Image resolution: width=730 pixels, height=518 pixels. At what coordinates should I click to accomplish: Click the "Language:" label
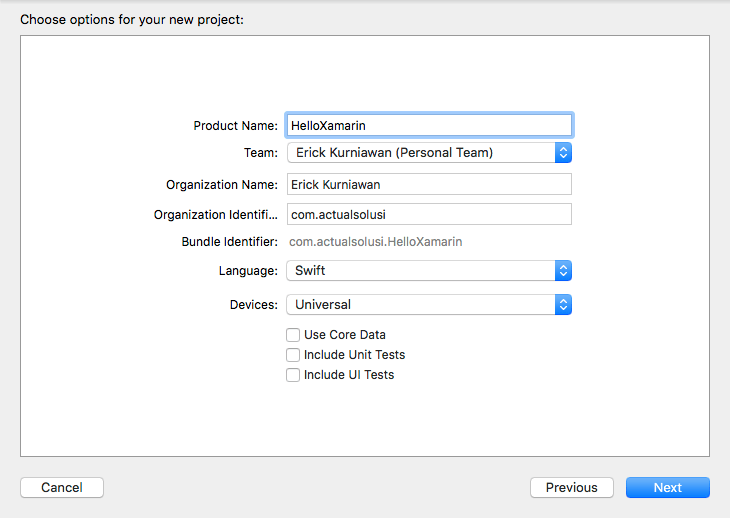tap(248, 271)
